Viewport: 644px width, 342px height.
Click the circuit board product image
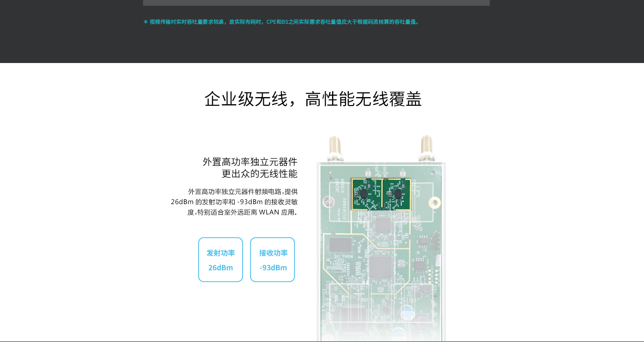(381, 238)
